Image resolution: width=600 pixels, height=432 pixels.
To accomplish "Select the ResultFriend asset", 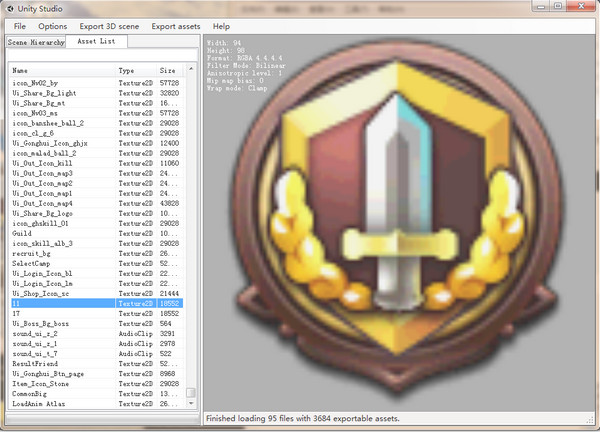I will (x=97, y=364).
